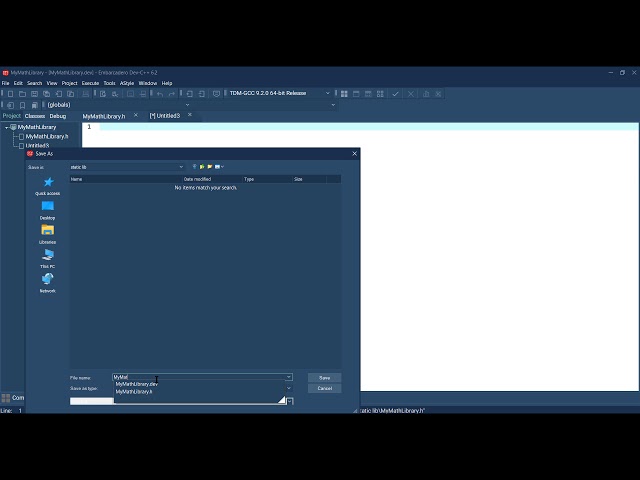Click the Save All toolbar icon
The image size is (640, 480).
47,94
